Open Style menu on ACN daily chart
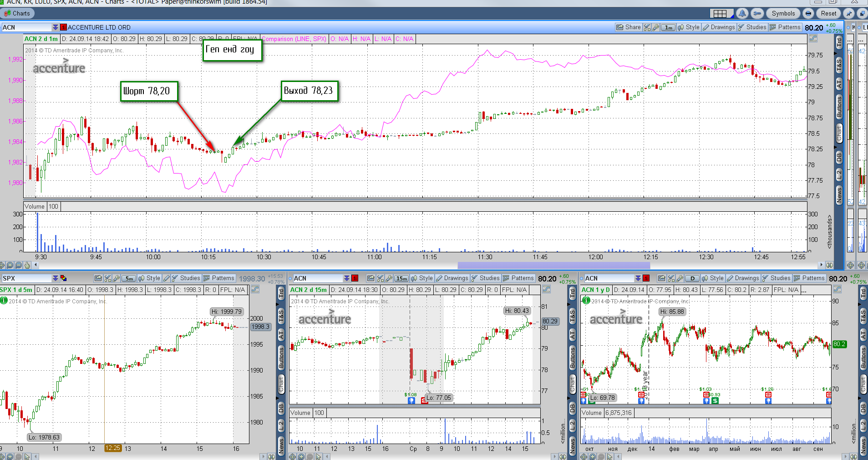868x460 pixels. point(713,278)
